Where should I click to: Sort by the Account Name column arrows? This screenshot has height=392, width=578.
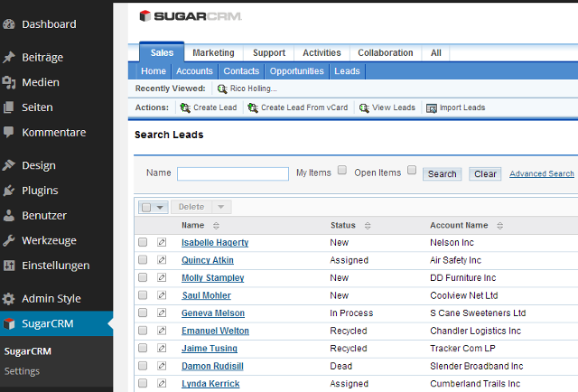[499, 226]
